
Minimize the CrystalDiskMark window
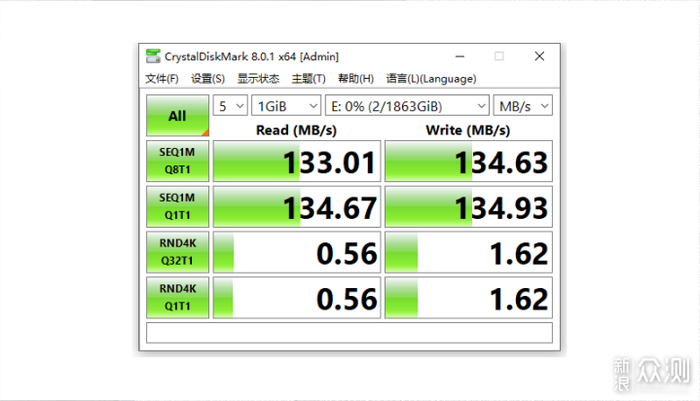point(460,56)
